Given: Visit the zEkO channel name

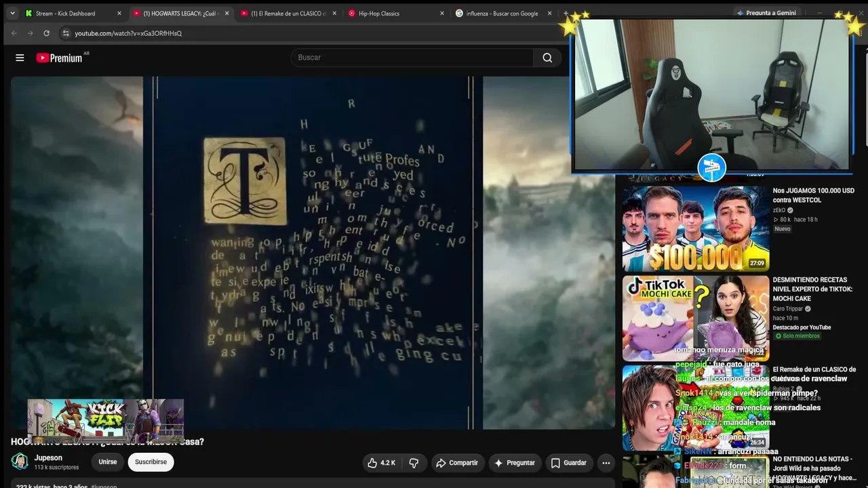Looking at the screenshot, I should pos(781,210).
